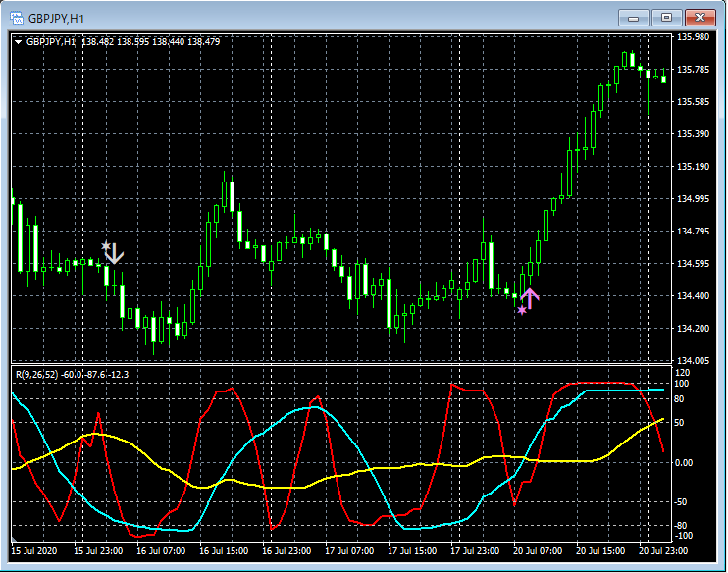Click the 0.00 level on the indicator scale

tap(684, 463)
